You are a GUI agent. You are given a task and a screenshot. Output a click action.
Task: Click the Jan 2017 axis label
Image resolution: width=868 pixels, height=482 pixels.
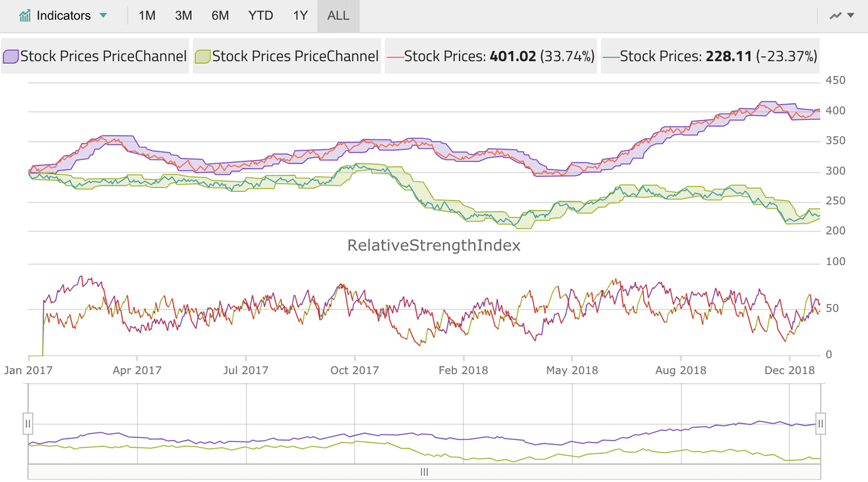[28, 370]
